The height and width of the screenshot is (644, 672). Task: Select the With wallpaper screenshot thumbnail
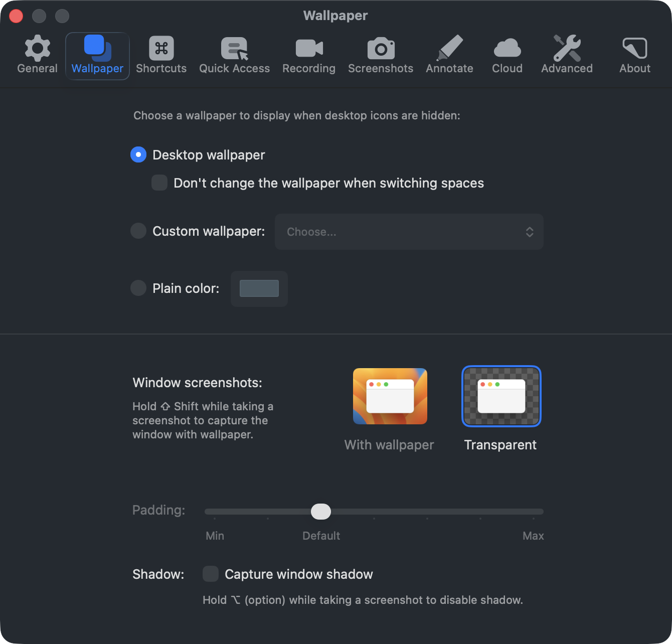click(x=390, y=396)
